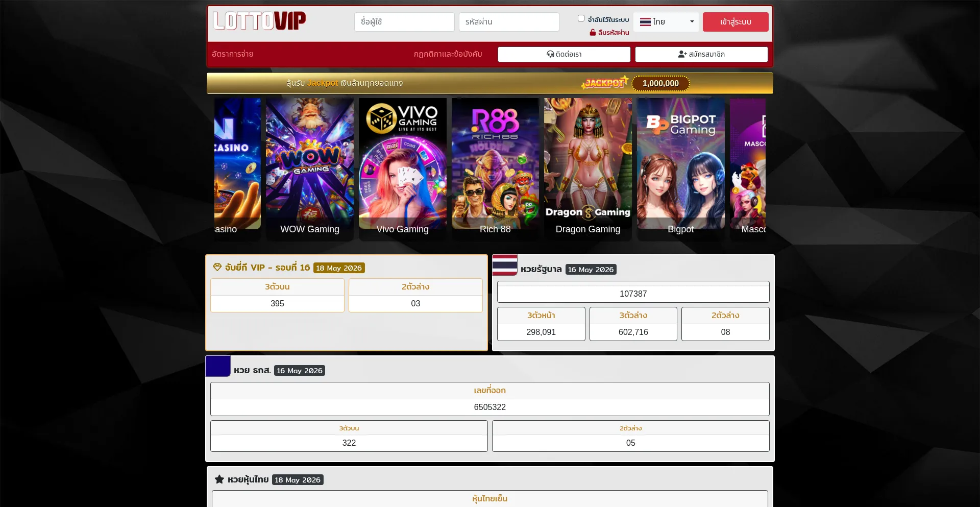Open the language dropdown showing ไทย
The height and width of the screenshot is (507, 980).
[666, 22]
